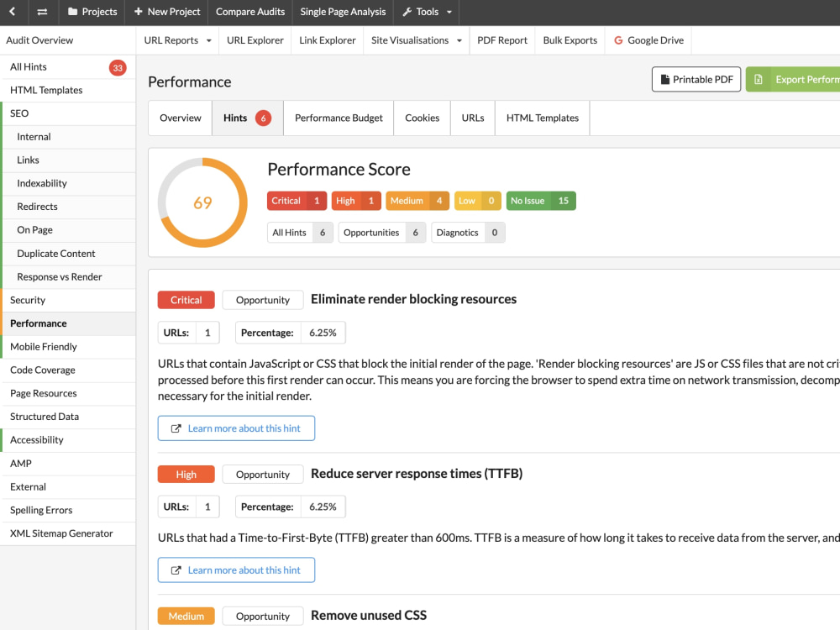
Task: Switch to the Performance Budget tab
Action: click(x=339, y=118)
